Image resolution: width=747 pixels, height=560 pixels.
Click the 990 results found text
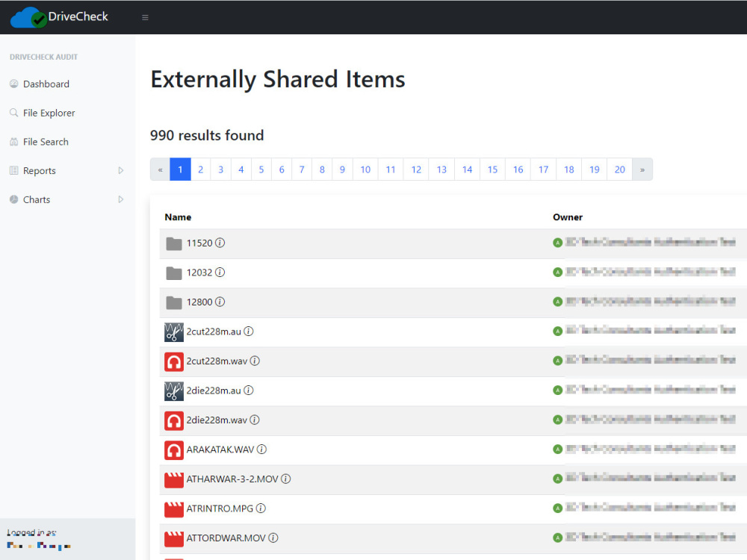pyautogui.click(x=207, y=135)
